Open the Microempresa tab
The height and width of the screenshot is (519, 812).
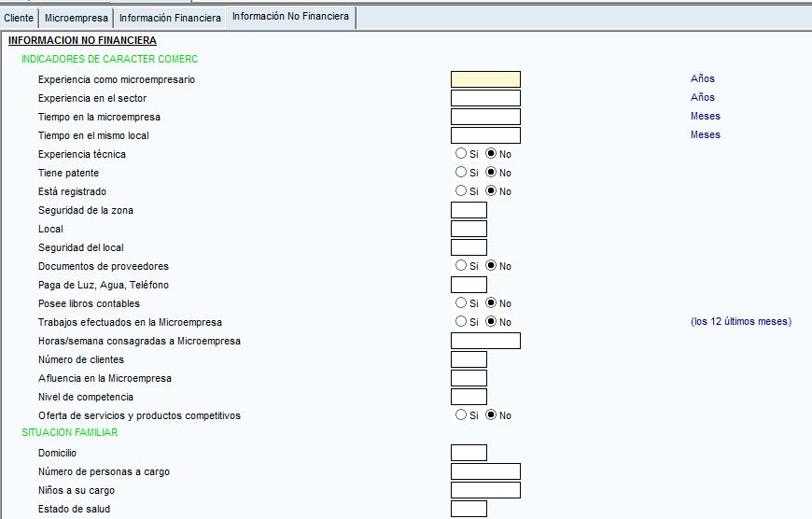coord(77,18)
